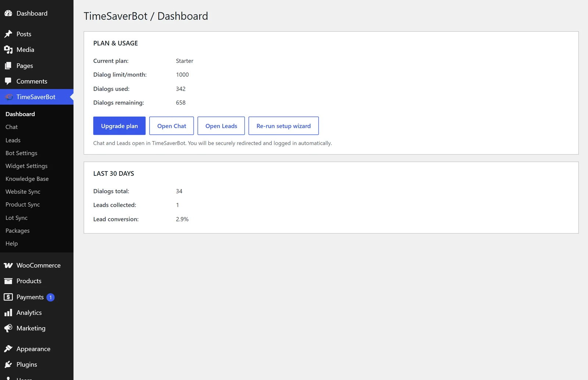588x380 pixels.
Task: Click the Media library icon
Action: (x=8, y=50)
